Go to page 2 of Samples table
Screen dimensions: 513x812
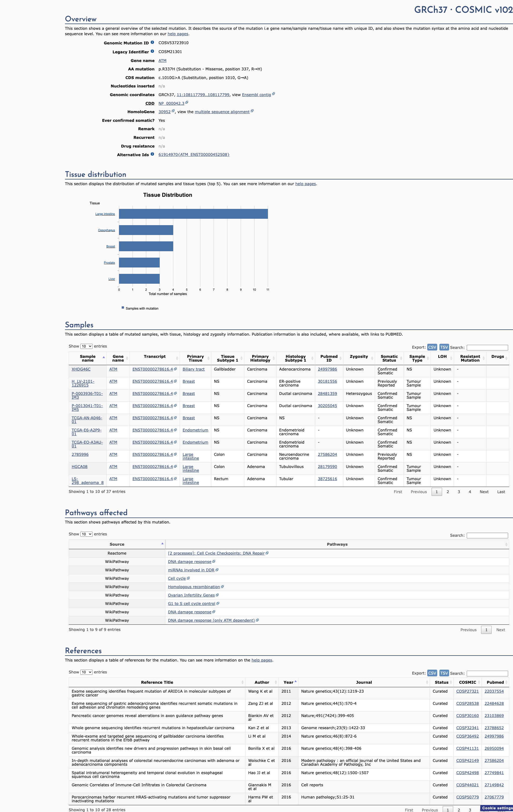pos(448,492)
